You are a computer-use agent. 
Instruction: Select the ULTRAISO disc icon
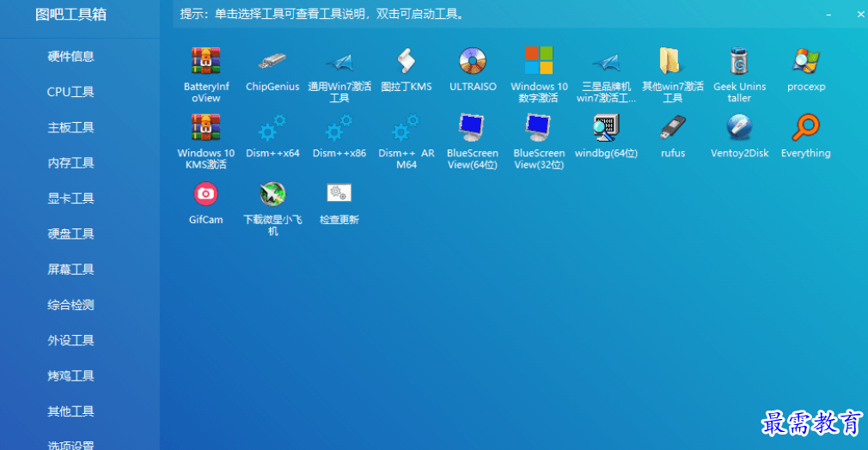(473, 61)
